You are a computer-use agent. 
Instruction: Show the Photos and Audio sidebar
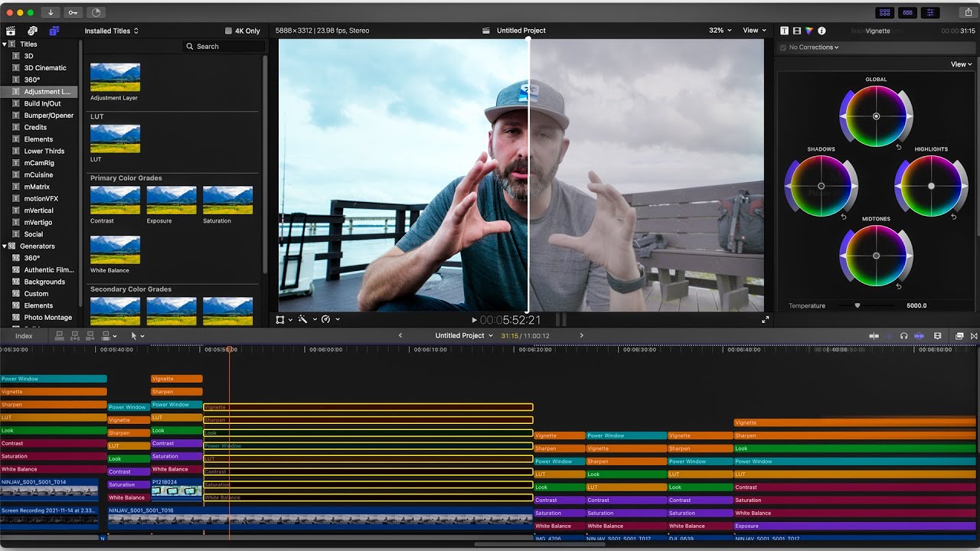point(32,31)
